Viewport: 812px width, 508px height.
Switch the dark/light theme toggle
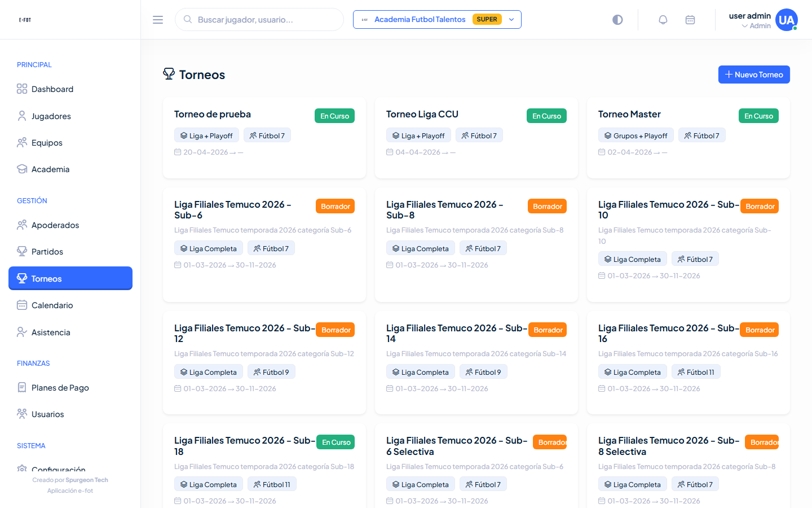(x=617, y=20)
